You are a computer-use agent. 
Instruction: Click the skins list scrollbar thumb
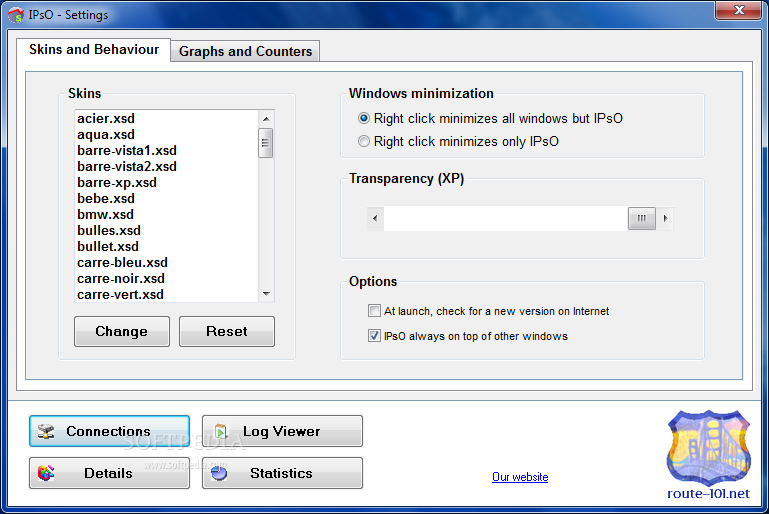(266, 143)
